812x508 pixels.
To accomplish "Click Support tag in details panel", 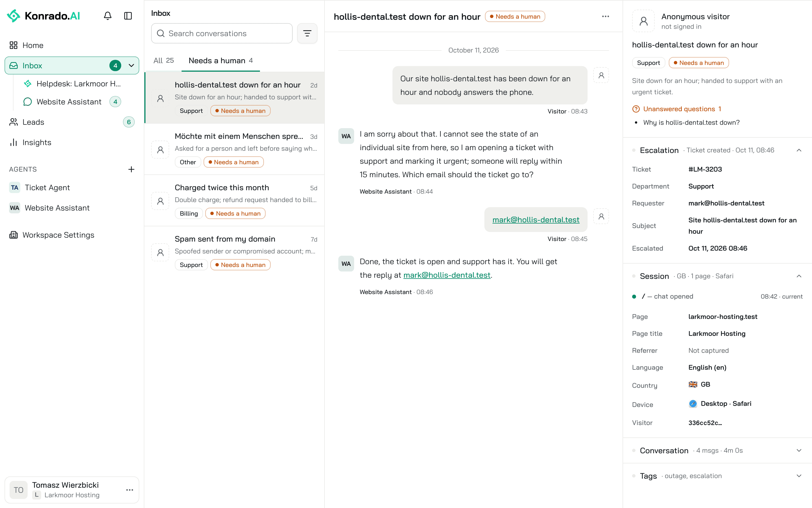I will [648, 63].
